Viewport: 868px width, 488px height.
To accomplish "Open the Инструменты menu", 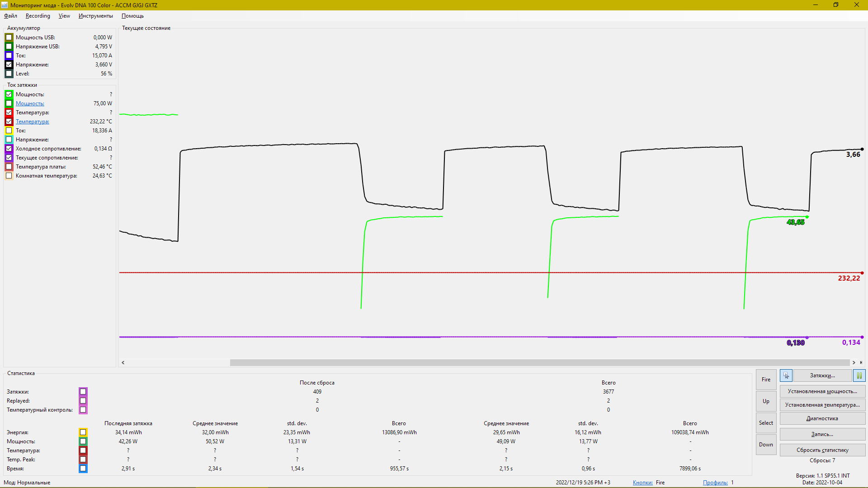I will point(95,16).
